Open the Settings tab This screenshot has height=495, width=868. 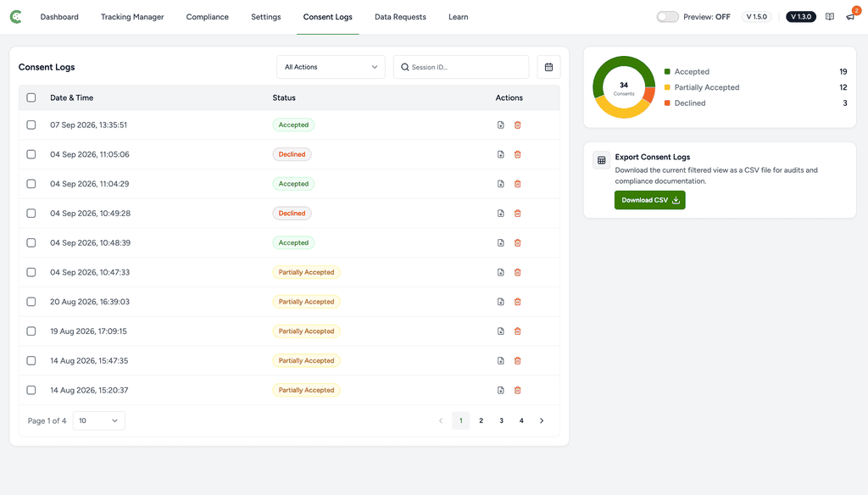click(x=265, y=17)
